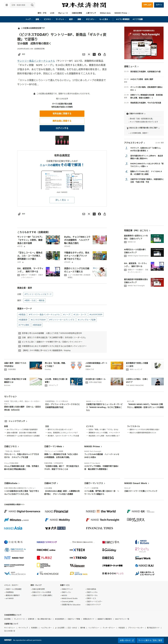Click the サイトに関するご意見ご要望 footer button
The width and height of the screenshot is (168, 644).
point(150,640)
